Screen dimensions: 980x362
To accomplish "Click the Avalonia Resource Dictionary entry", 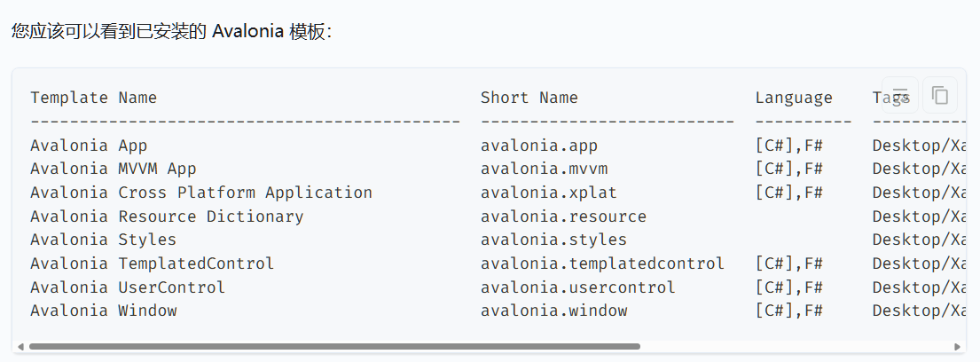I will pyautogui.click(x=167, y=216).
